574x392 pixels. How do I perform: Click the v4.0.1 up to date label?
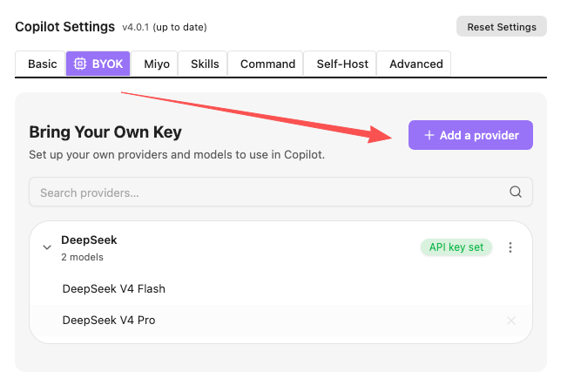pyautogui.click(x=165, y=27)
